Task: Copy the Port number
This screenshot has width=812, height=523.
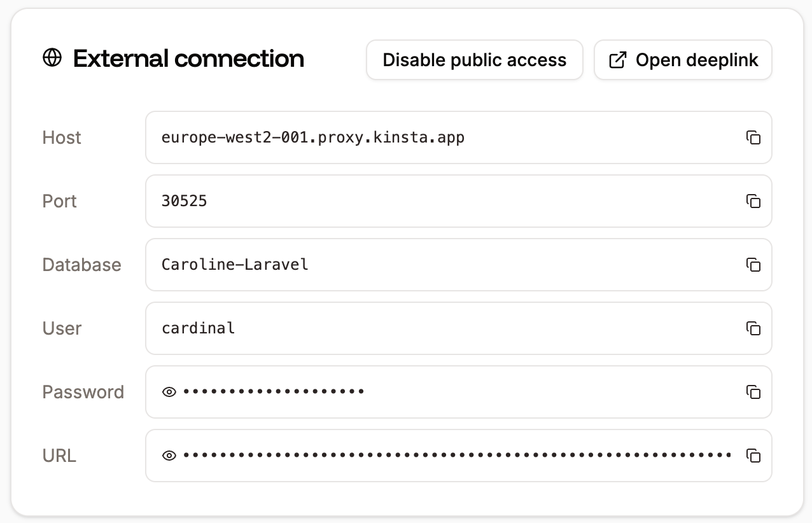Action: click(753, 201)
